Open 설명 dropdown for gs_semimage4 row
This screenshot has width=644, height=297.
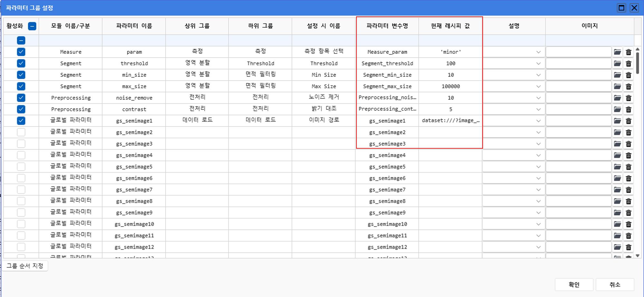pyautogui.click(x=538, y=155)
